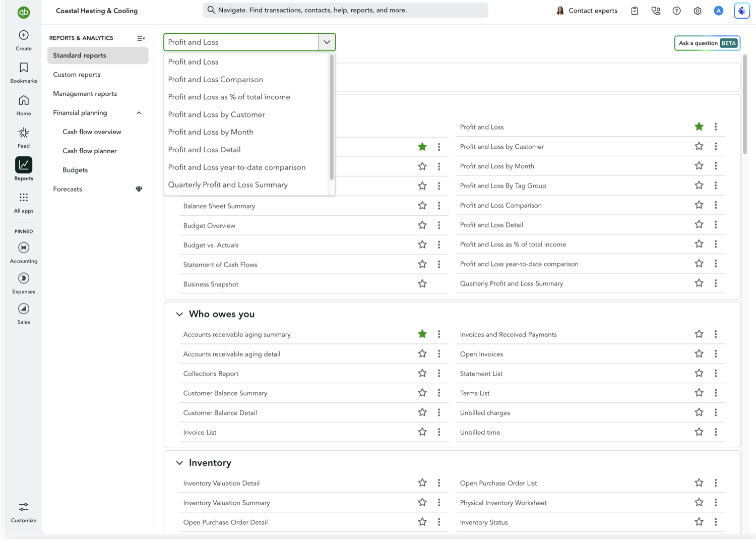This screenshot has height=540, width=756.
Task: Unfavorite the Profit and Loss report star
Action: pyautogui.click(x=699, y=127)
